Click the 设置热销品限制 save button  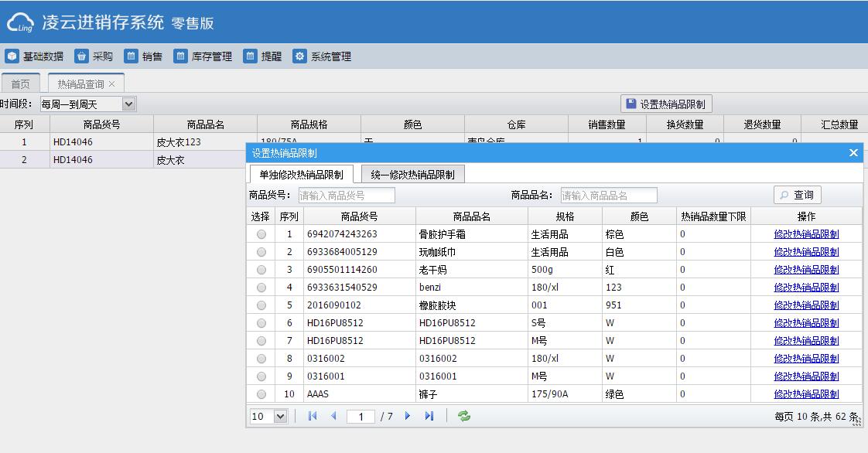coord(666,104)
